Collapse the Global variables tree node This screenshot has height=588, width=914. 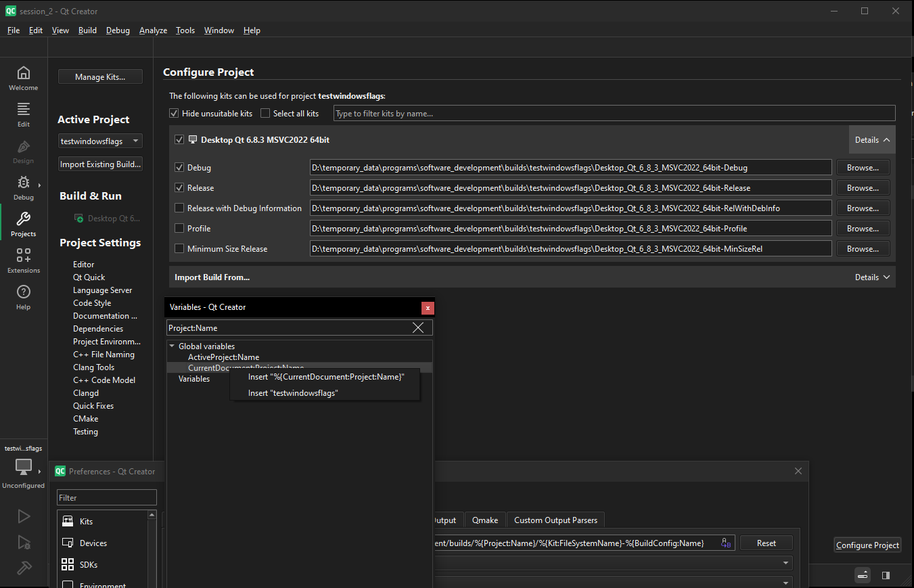172,346
